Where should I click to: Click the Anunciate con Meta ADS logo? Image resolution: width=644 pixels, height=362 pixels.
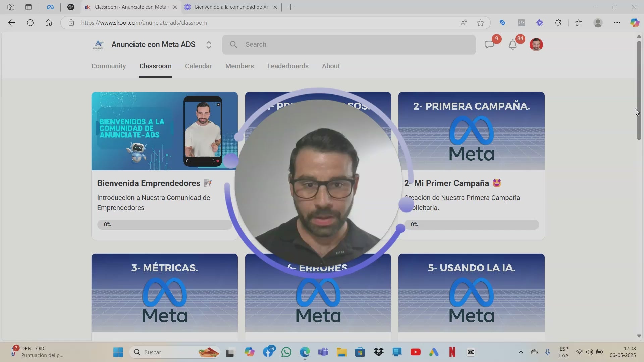98,45
